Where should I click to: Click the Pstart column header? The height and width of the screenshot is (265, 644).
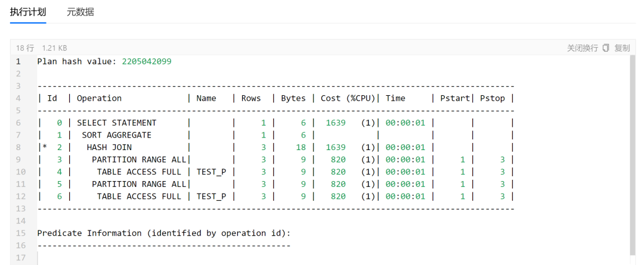point(455,98)
